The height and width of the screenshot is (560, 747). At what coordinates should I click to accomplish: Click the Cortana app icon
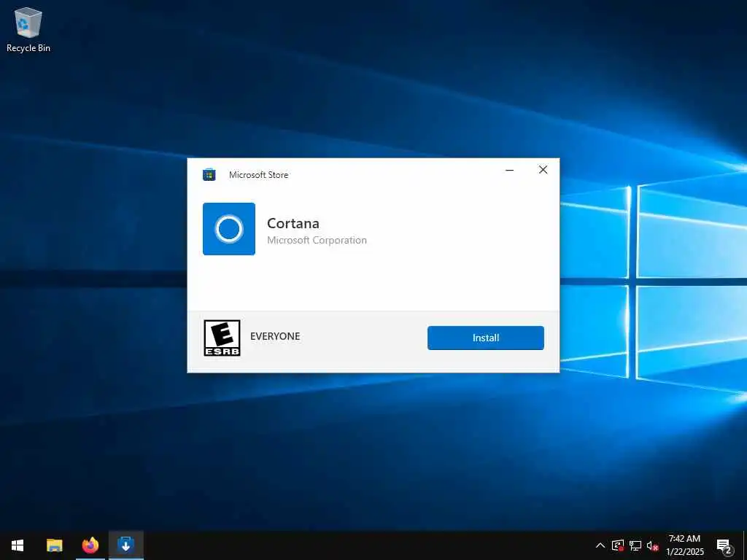tap(229, 229)
